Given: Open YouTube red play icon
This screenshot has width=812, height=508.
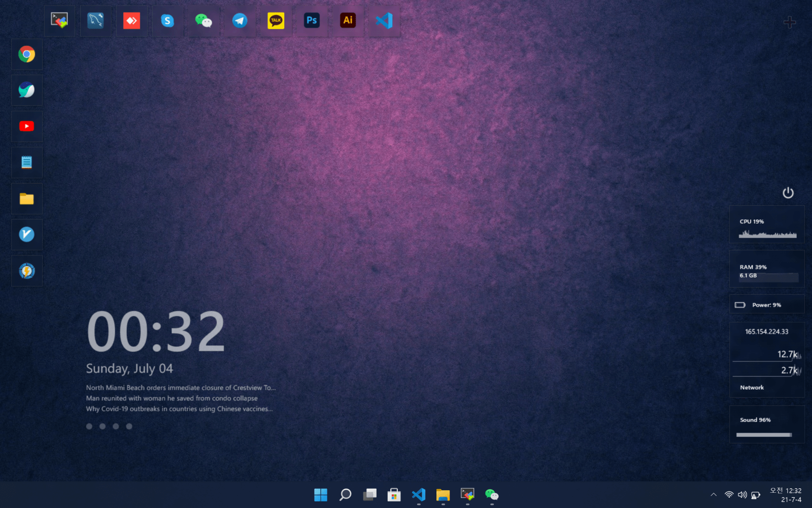Looking at the screenshot, I should [27, 126].
